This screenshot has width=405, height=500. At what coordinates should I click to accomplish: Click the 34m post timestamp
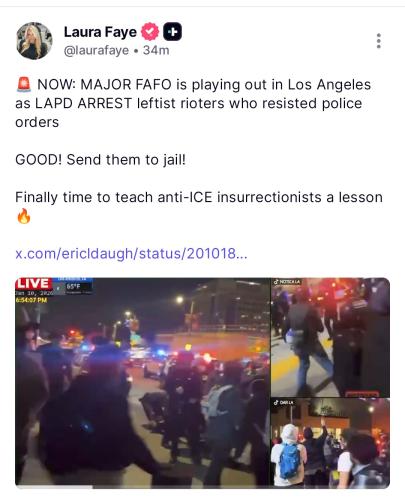pos(156,51)
